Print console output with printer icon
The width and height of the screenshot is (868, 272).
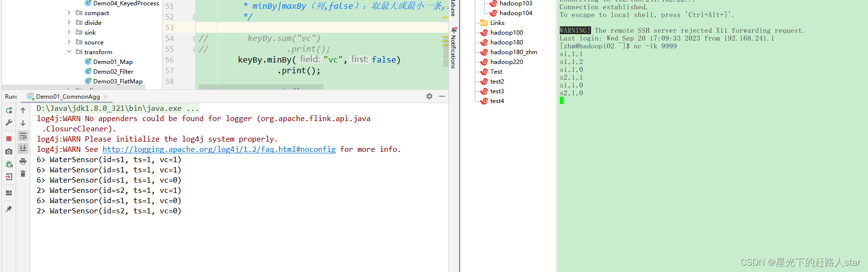(23, 161)
